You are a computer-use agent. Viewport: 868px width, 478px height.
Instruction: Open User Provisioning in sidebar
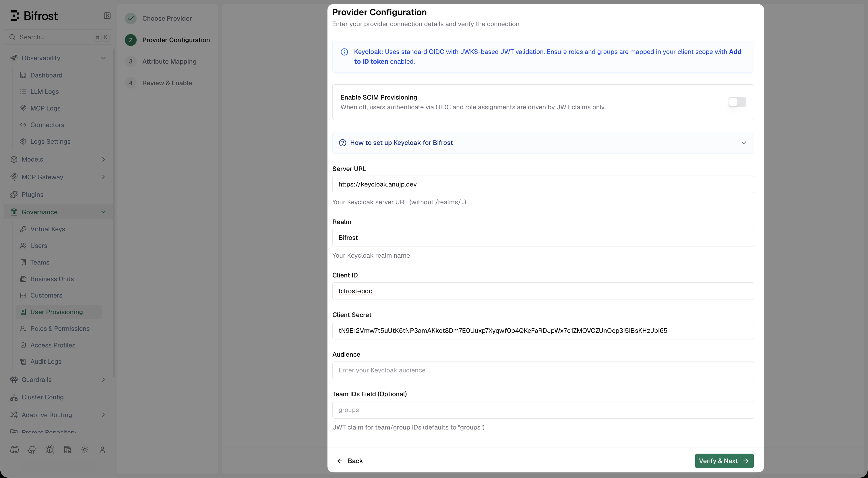[59, 312]
